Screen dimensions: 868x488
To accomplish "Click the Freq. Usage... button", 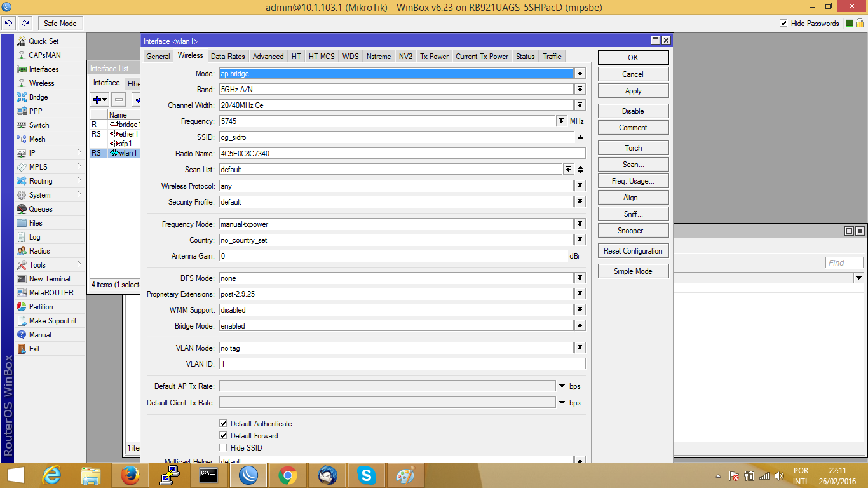I will pos(633,181).
